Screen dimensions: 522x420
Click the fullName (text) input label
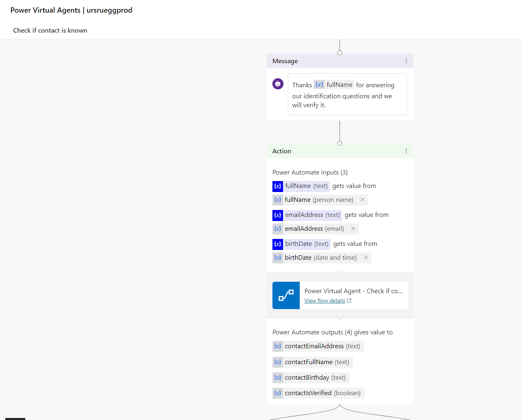click(x=306, y=186)
